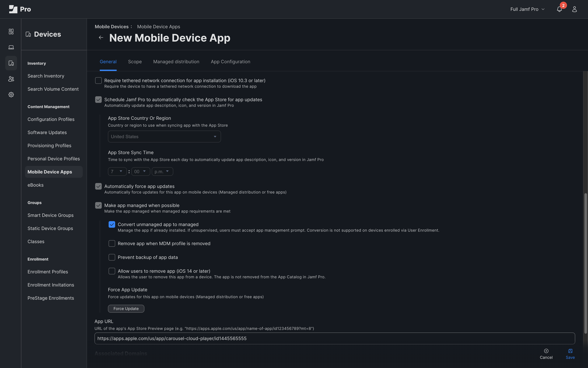The width and height of the screenshot is (588, 368).
Task: Select the Devices icon in left rail
Action: pyautogui.click(x=11, y=63)
